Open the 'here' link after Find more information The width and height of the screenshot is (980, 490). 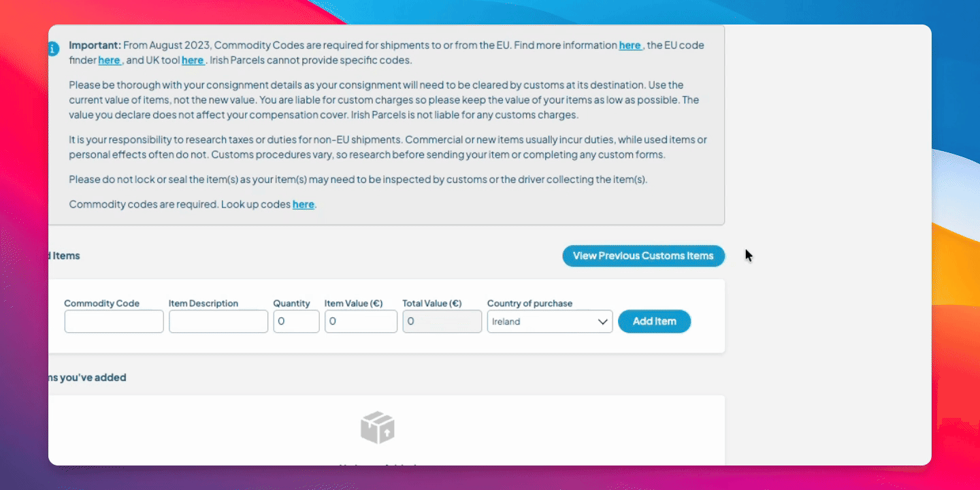(630, 46)
